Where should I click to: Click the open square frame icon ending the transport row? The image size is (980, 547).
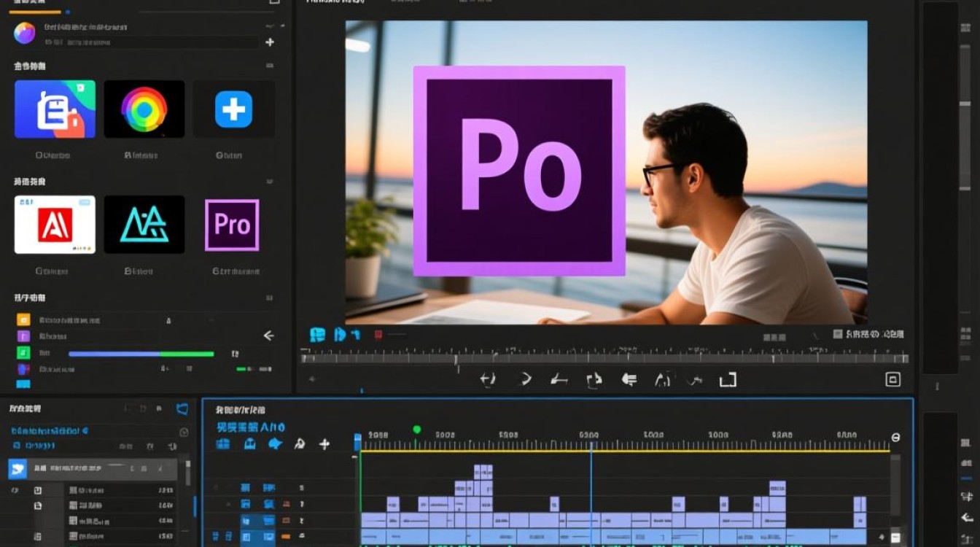coord(728,379)
